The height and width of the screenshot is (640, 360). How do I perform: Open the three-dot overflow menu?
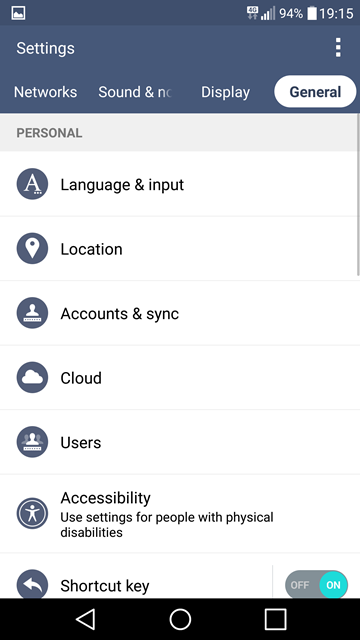pos(338,48)
